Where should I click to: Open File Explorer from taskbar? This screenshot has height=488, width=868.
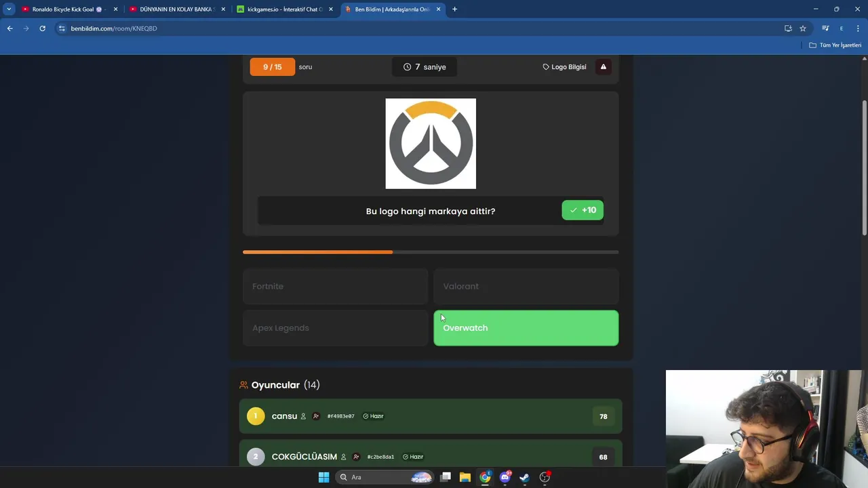click(465, 477)
